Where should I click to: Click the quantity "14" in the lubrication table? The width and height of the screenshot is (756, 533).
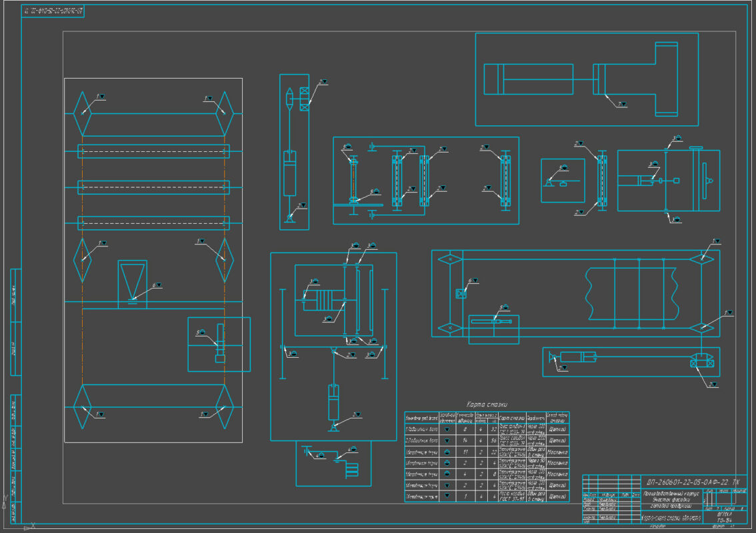[465, 440]
